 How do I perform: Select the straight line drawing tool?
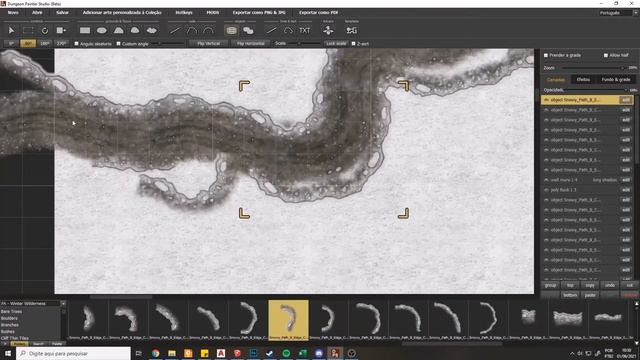click(x=271, y=30)
